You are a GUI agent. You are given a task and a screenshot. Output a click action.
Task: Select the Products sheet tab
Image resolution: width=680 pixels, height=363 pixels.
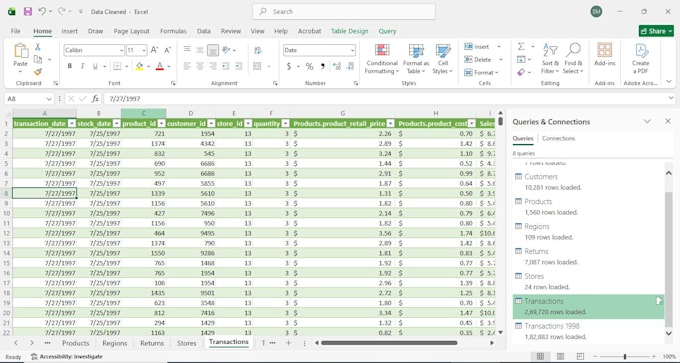click(x=75, y=343)
